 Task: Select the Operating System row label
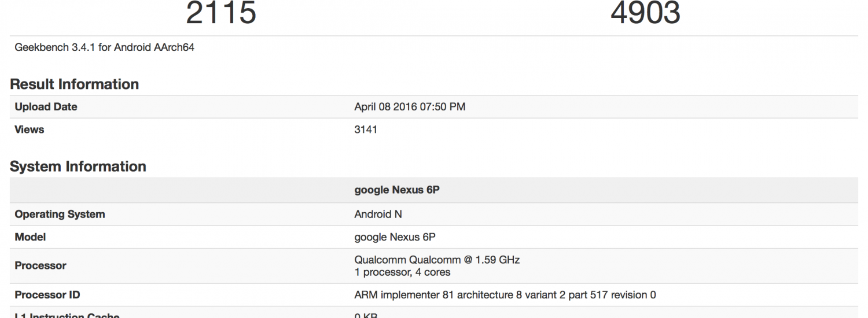(x=60, y=214)
